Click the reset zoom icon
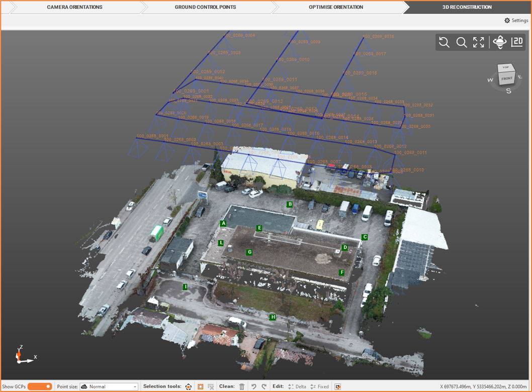Image resolution: width=532 pixels, height=392 pixels. [x=444, y=43]
